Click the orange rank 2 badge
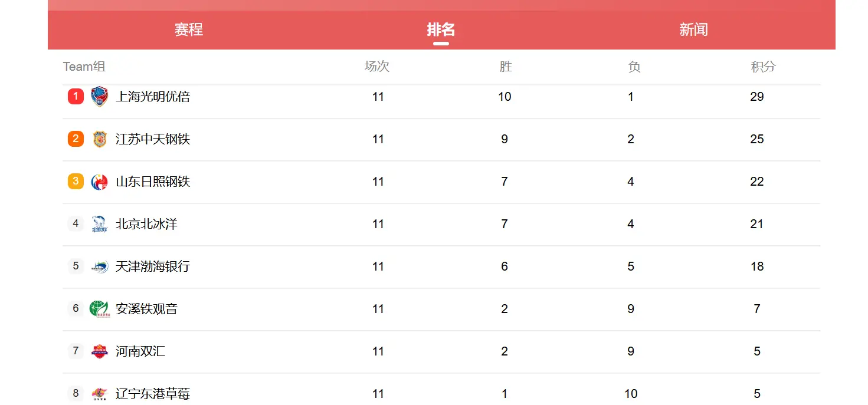Screen dimensions: 868x405 (x=76, y=139)
